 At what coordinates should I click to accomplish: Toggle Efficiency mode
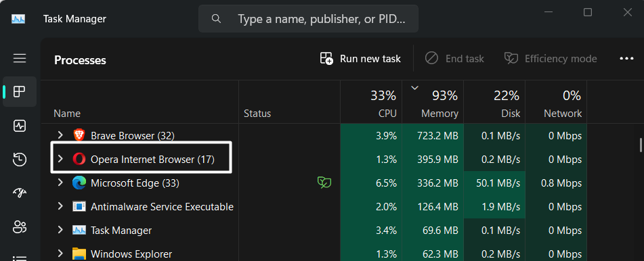(551, 59)
